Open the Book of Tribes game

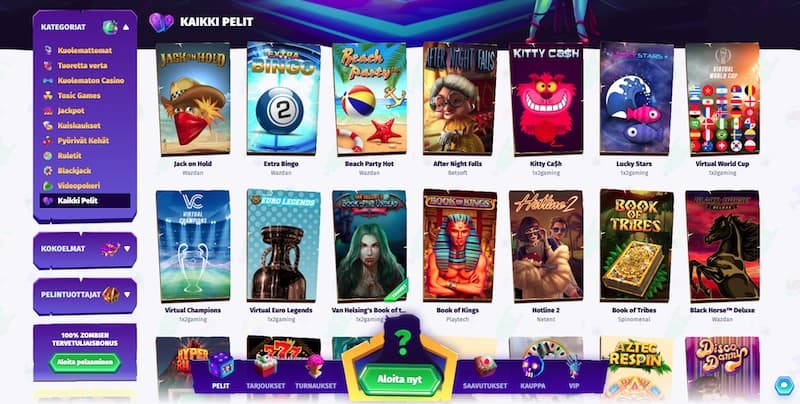tap(636, 247)
